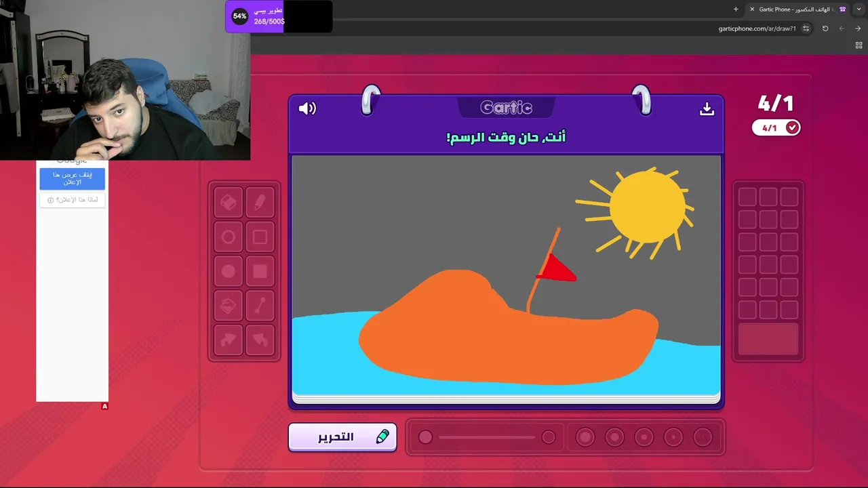Click the أنت، حان وقت الرسم! heading
This screenshot has width=868, height=488.
tap(506, 137)
